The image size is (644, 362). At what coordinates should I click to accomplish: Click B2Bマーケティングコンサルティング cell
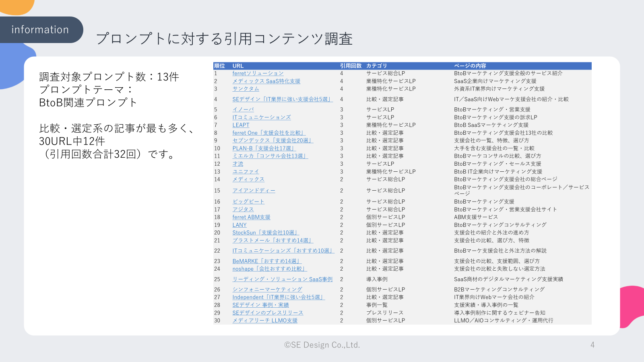[x=500, y=290]
